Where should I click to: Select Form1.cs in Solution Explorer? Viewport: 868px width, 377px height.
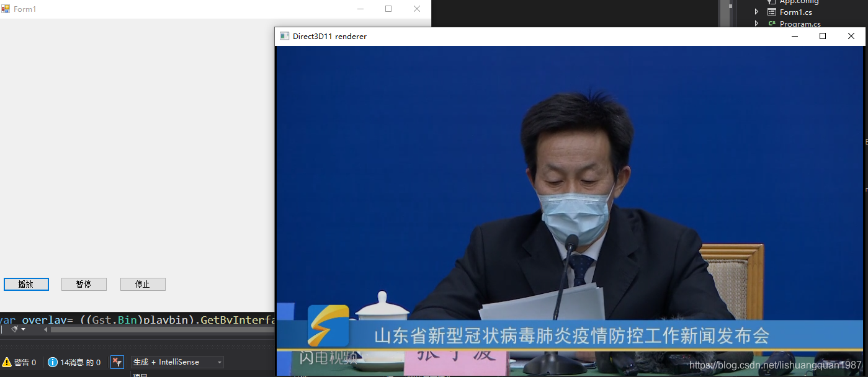click(795, 12)
